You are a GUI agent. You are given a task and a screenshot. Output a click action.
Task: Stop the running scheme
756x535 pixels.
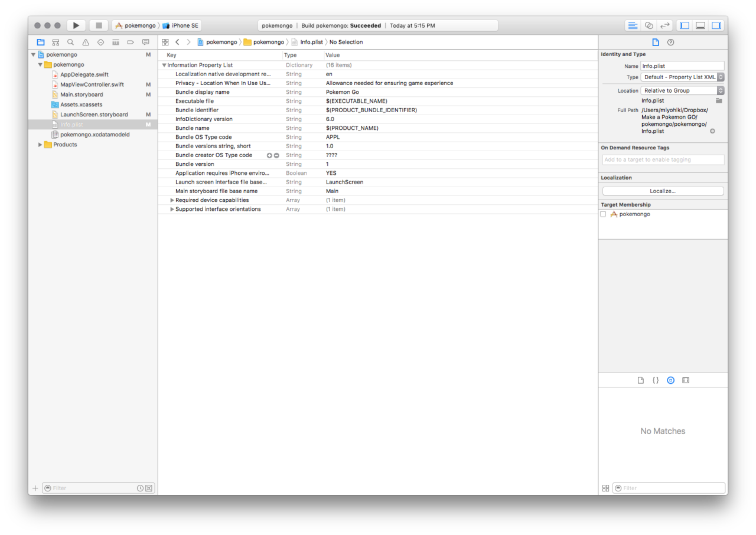pos(99,25)
